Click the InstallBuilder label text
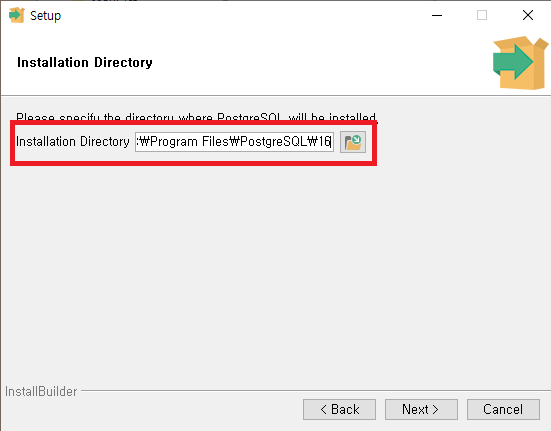The height and width of the screenshot is (431, 551). (41, 391)
